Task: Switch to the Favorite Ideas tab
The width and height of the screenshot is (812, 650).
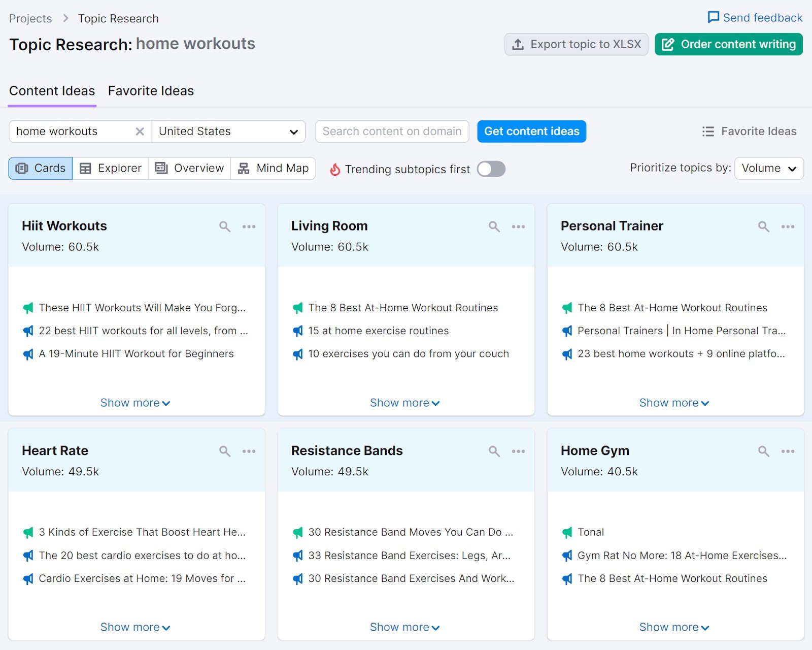Action: (x=150, y=91)
